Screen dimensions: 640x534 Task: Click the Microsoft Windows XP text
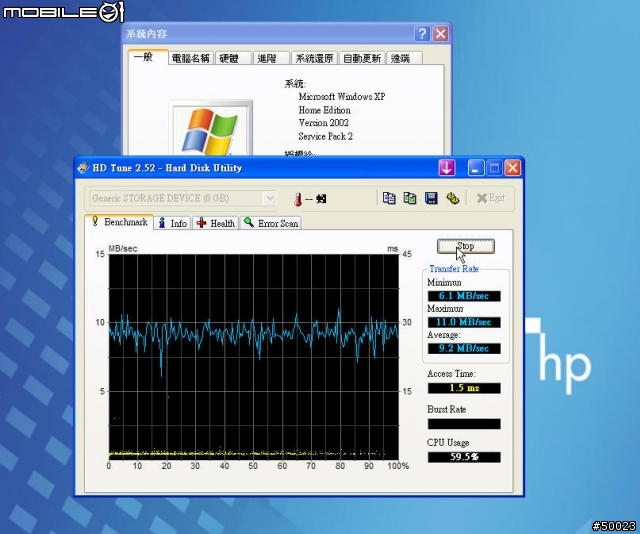[x=342, y=97]
